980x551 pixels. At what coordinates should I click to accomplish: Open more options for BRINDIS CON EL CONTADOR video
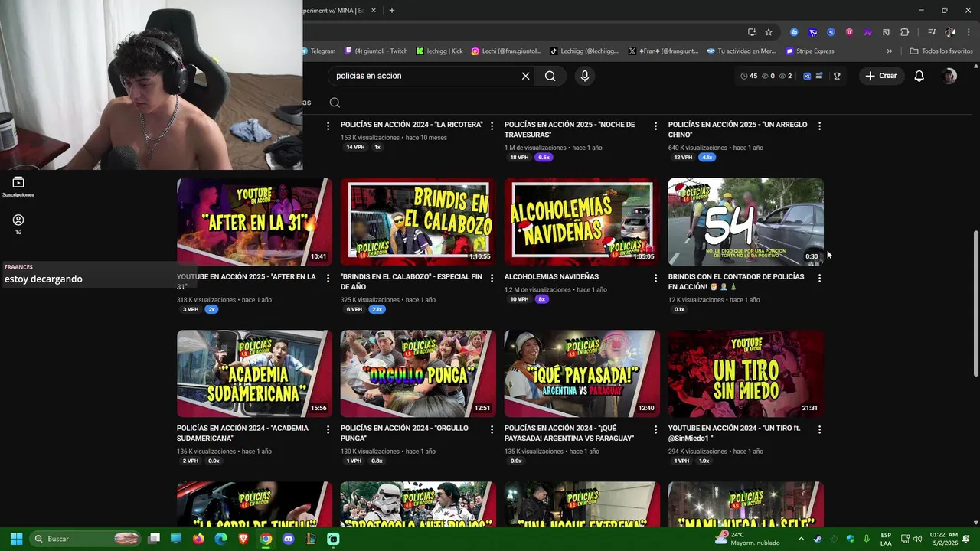click(x=819, y=278)
